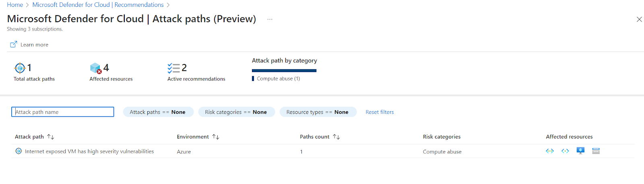Go to Home breadcrumb
644x184 pixels.
pyautogui.click(x=15, y=5)
